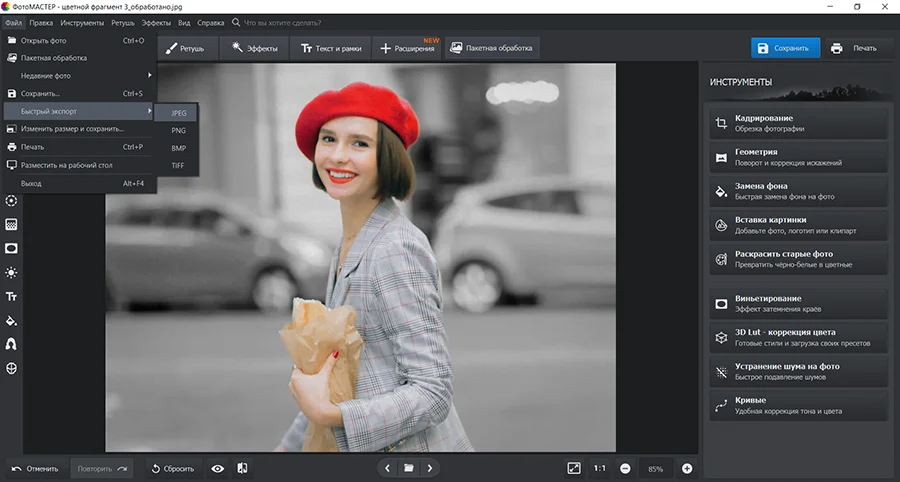Toggle the eye preview of original photo
Image resolution: width=900 pixels, height=482 pixels.
pyautogui.click(x=218, y=468)
